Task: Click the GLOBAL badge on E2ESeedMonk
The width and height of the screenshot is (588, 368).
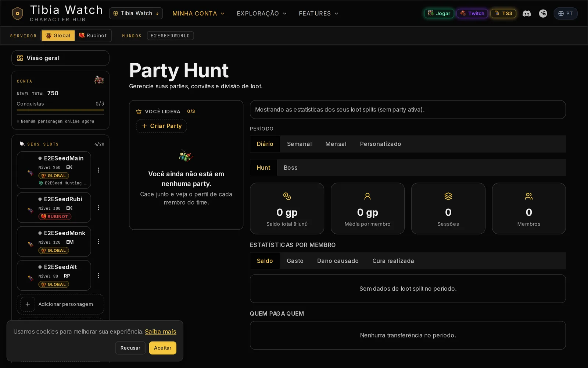Action: (x=54, y=251)
